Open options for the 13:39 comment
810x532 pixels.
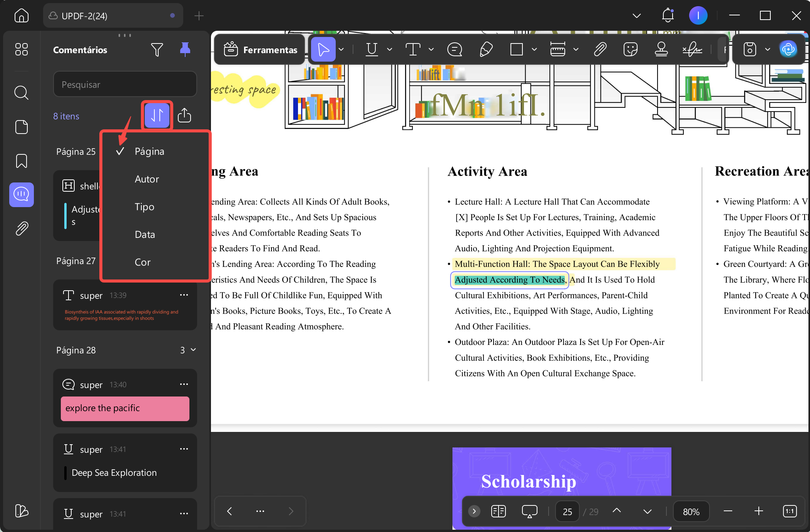point(184,295)
